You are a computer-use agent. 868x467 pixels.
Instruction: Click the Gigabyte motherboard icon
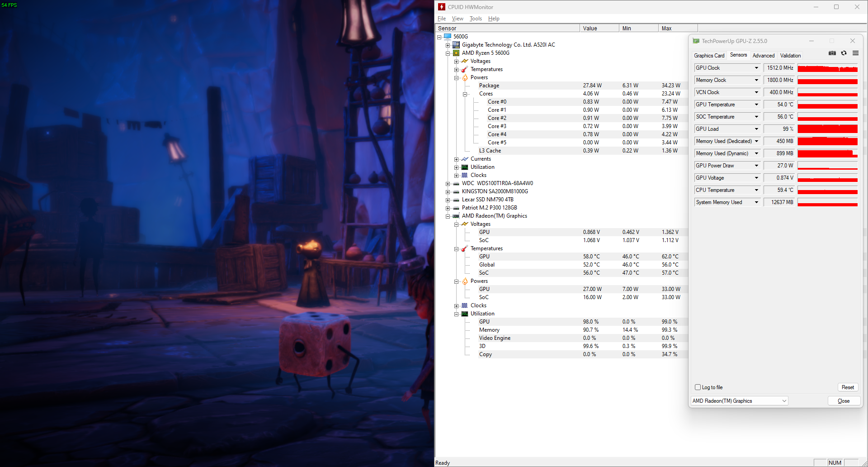(x=456, y=45)
